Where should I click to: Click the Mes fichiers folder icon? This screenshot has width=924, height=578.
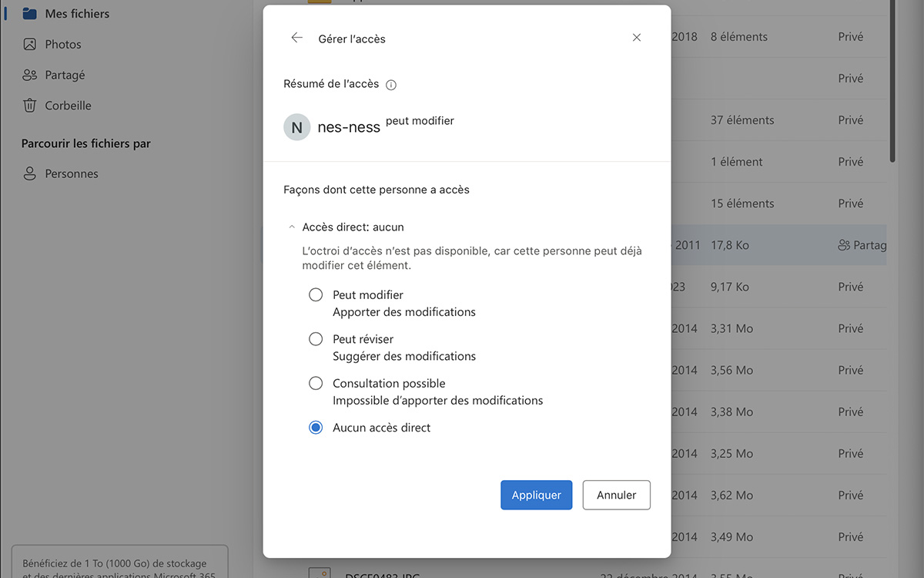coord(29,13)
